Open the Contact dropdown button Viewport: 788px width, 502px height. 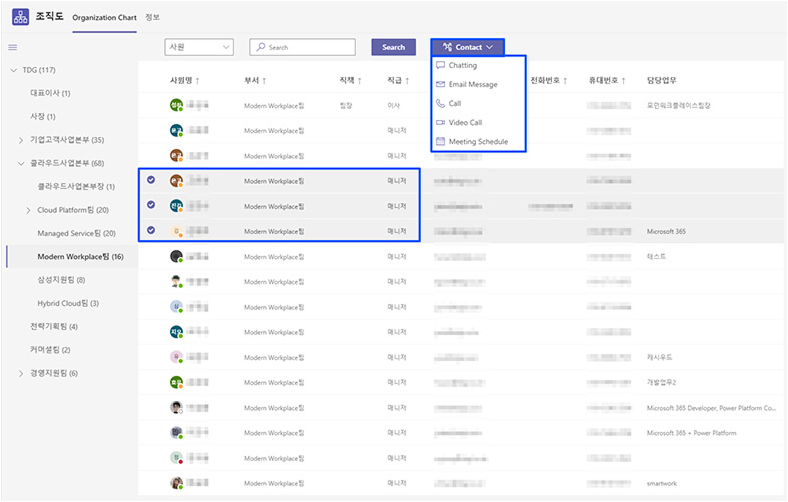(467, 47)
